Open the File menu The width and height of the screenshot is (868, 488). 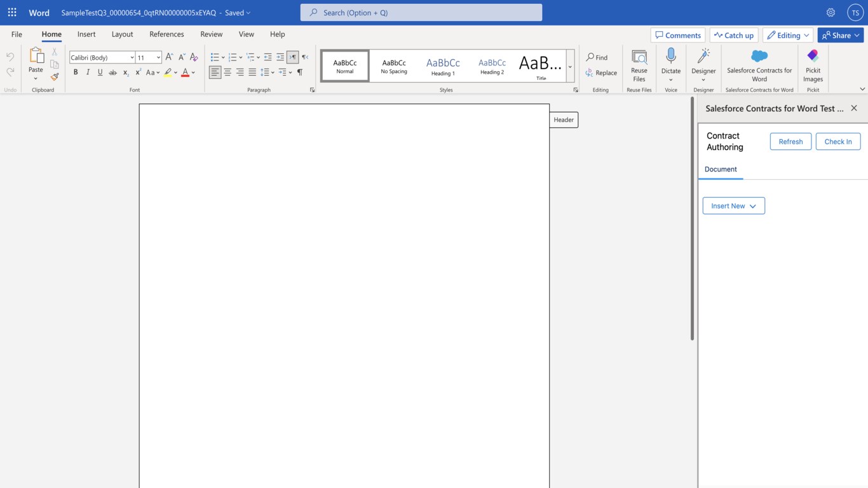(x=17, y=34)
